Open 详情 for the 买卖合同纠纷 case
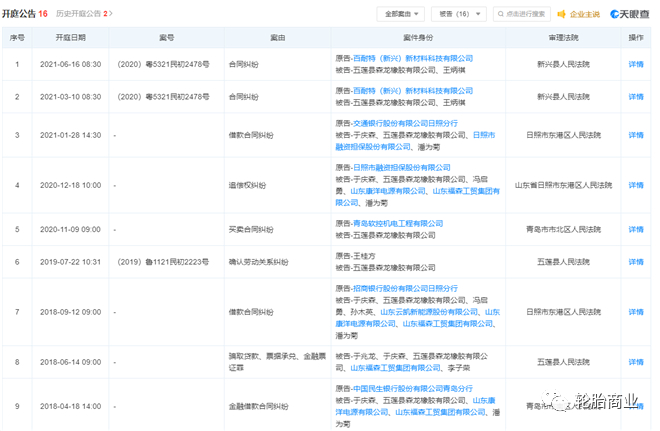 click(635, 229)
